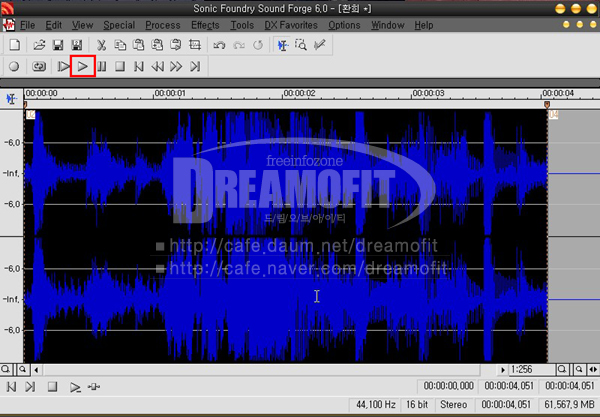Create a new file with New icon
The height and width of the screenshot is (417, 600).
[x=15, y=45]
